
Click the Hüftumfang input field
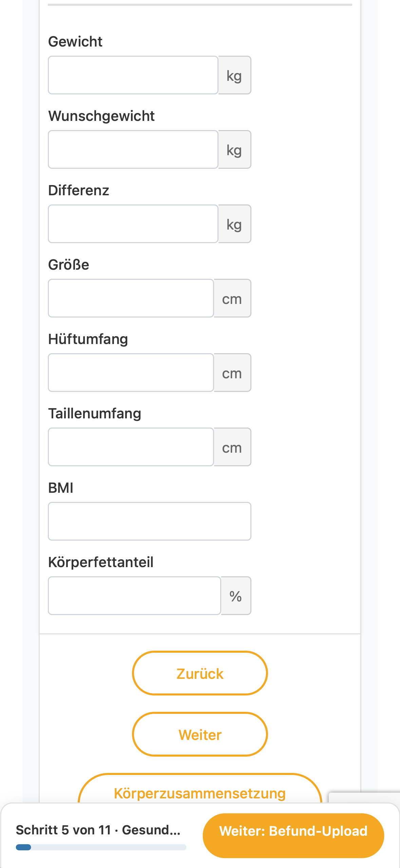pos(131,373)
